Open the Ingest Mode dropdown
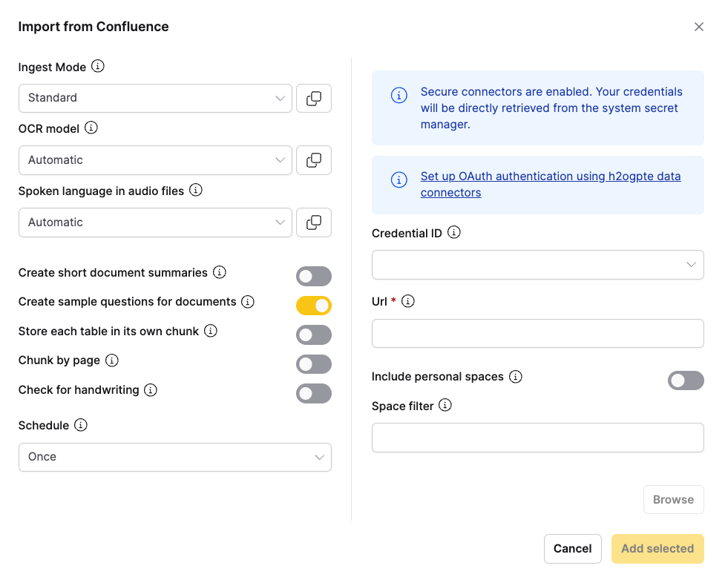 click(x=155, y=98)
